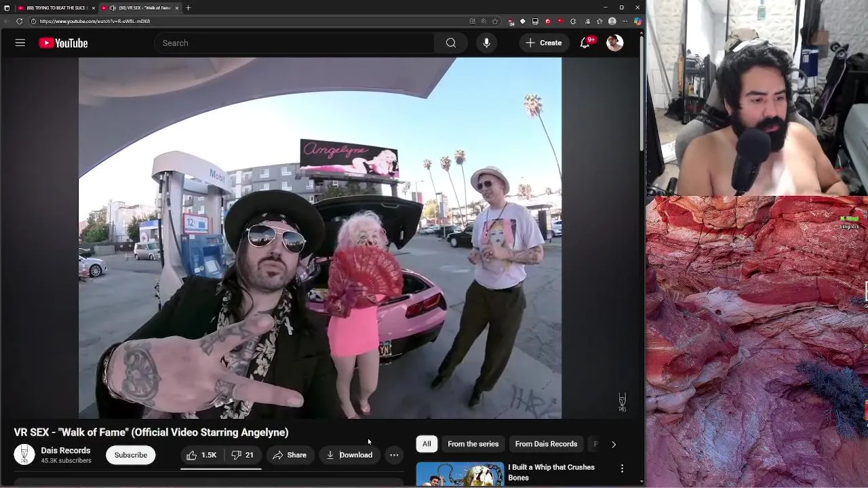Open the account avatar menu
Viewport: 868px width, 488px height.
614,43
